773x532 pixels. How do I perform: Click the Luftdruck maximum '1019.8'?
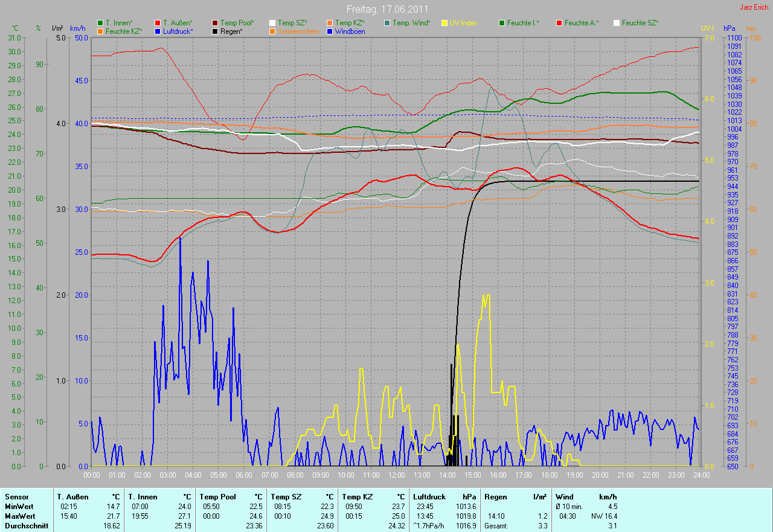click(466, 516)
